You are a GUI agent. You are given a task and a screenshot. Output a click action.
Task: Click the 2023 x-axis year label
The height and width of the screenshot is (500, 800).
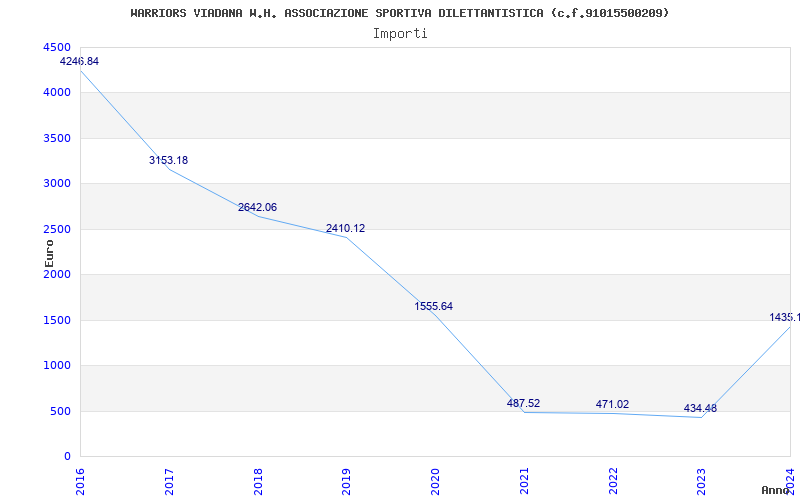[x=702, y=482]
